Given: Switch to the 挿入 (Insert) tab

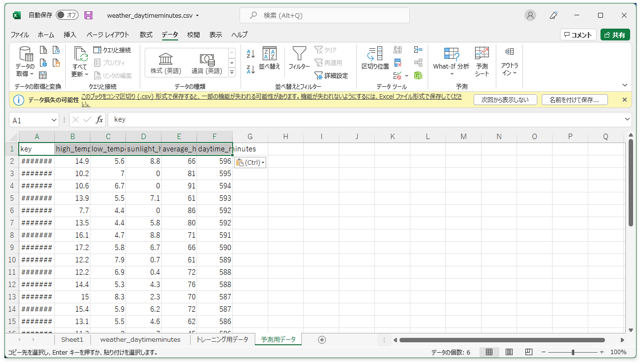Looking at the screenshot, I should click(x=70, y=35).
